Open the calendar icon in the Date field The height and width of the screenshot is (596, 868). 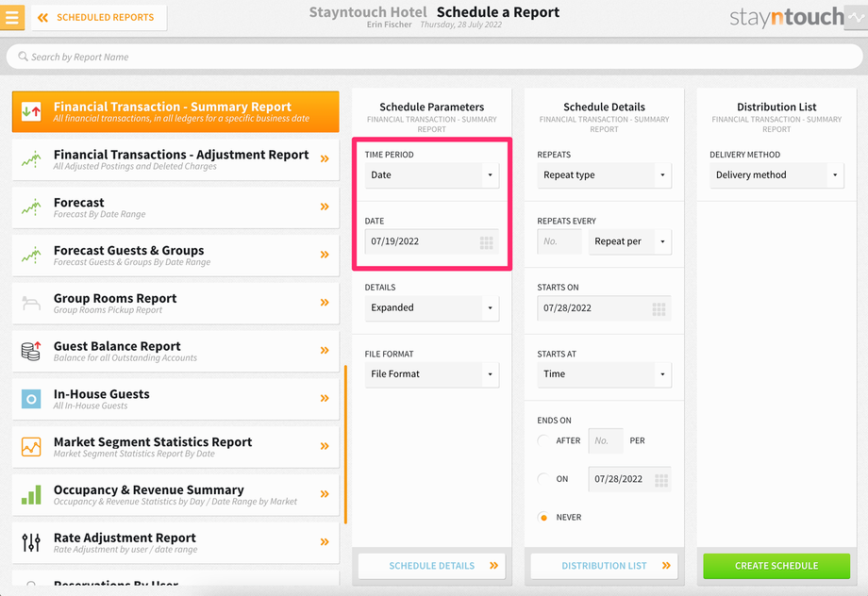(x=486, y=242)
